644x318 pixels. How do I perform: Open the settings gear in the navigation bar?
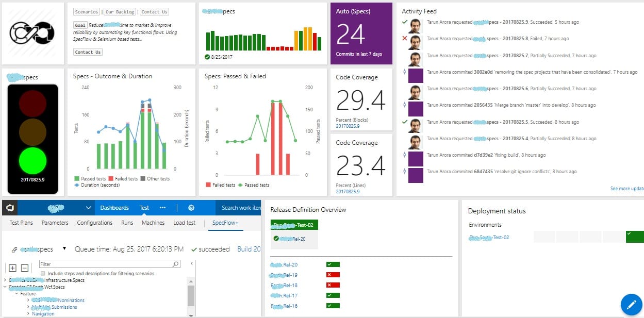(x=191, y=208)
